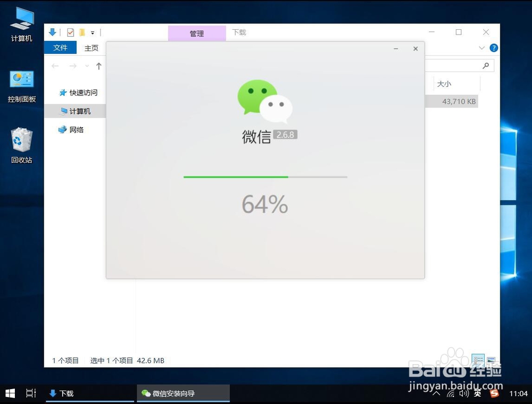Open the Windows Start menu

pyautogui.click(x=10, y=393)
